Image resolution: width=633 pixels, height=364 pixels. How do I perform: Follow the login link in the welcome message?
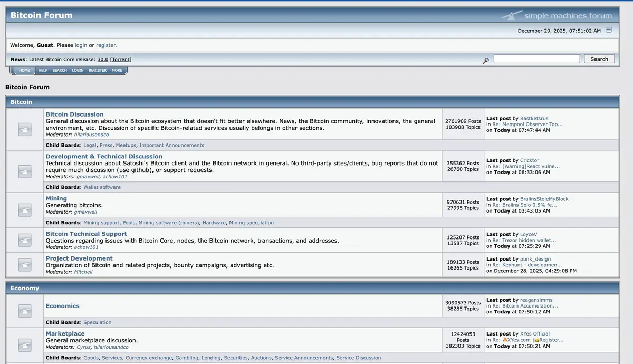81,45
